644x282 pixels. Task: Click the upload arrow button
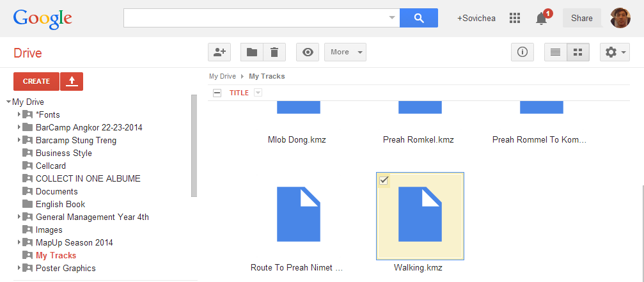coord(72,81)
